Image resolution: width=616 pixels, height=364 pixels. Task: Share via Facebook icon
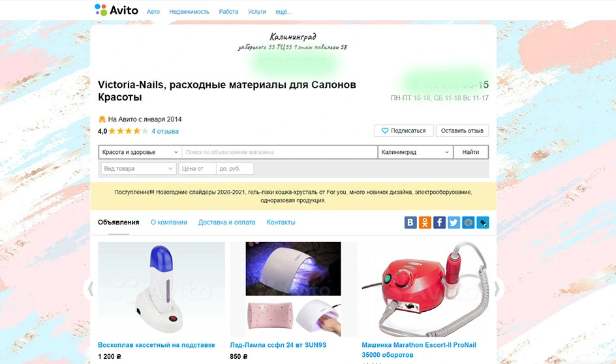coord(439,222)
